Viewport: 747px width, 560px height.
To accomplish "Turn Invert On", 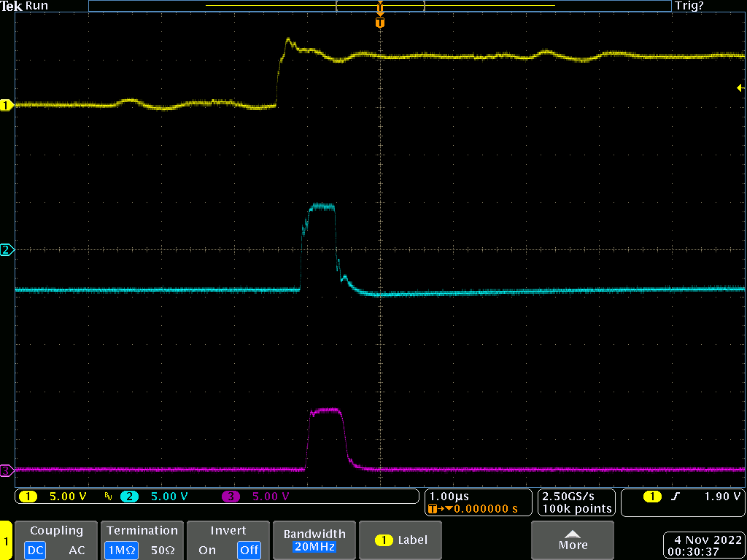I will pyautogui.click(x=207, y=550).
